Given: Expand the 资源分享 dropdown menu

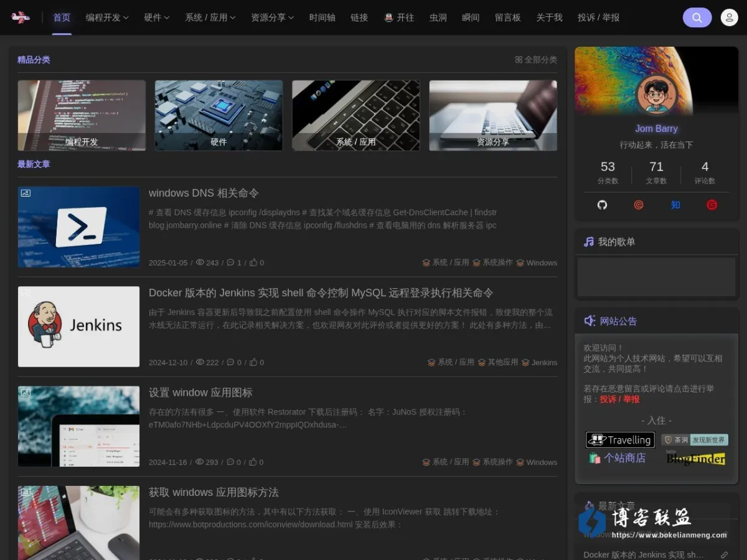Looking at the screenshot, I should (x=273, y=17).
